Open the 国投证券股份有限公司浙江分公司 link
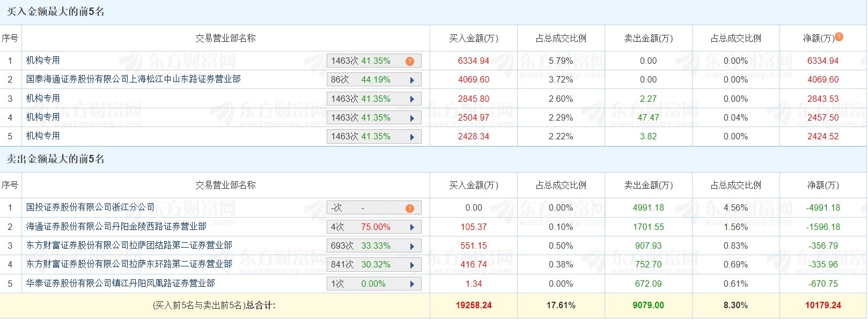The height and width of the screenshot is (320, 868). click(90, 207)
